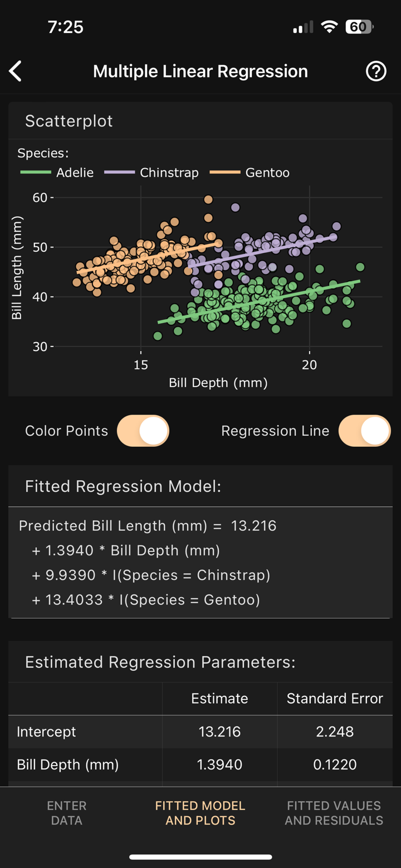
Task: Open the Fitted Values and Residuals tab
Action: pyautogui.click(x=334, y=813)
